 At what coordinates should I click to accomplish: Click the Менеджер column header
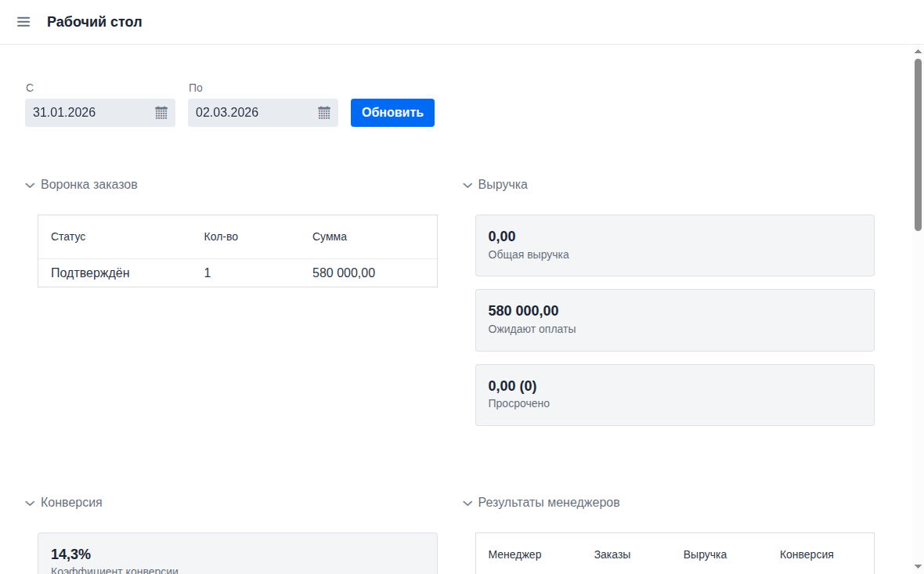(514, 554)
